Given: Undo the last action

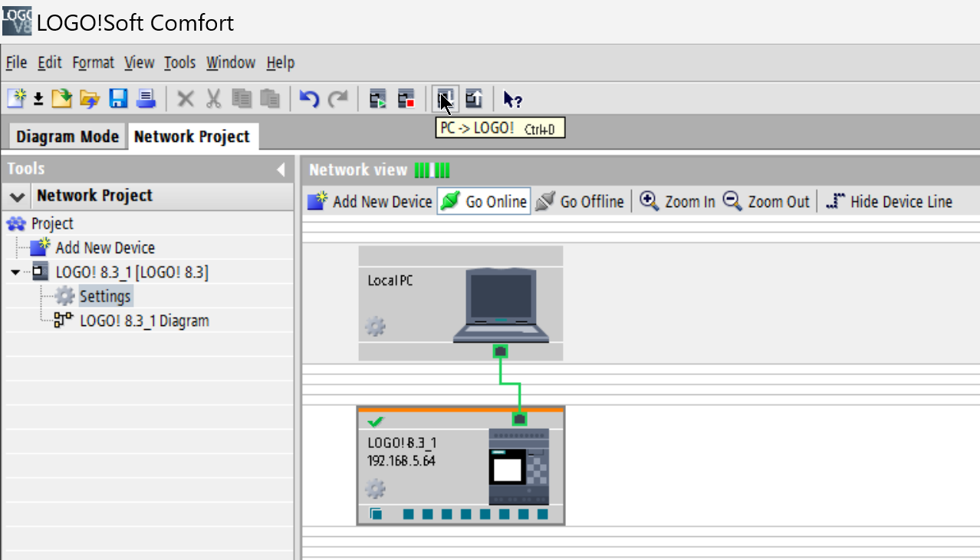Looking at the screenshot, I should tap(309, 98).
